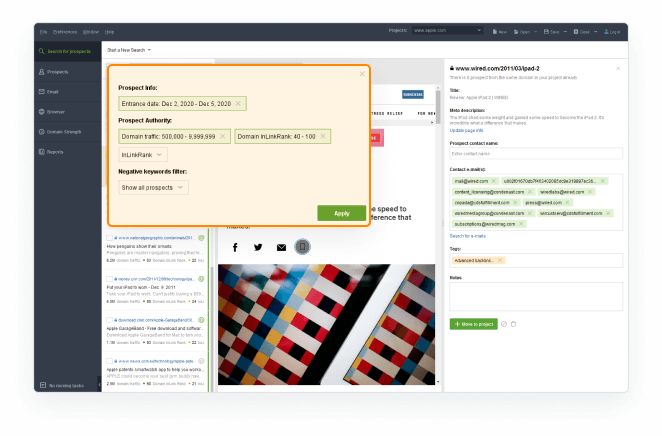
Task: Click the browser preview vertical scrollbar
Action: click(x=438, y=108)
